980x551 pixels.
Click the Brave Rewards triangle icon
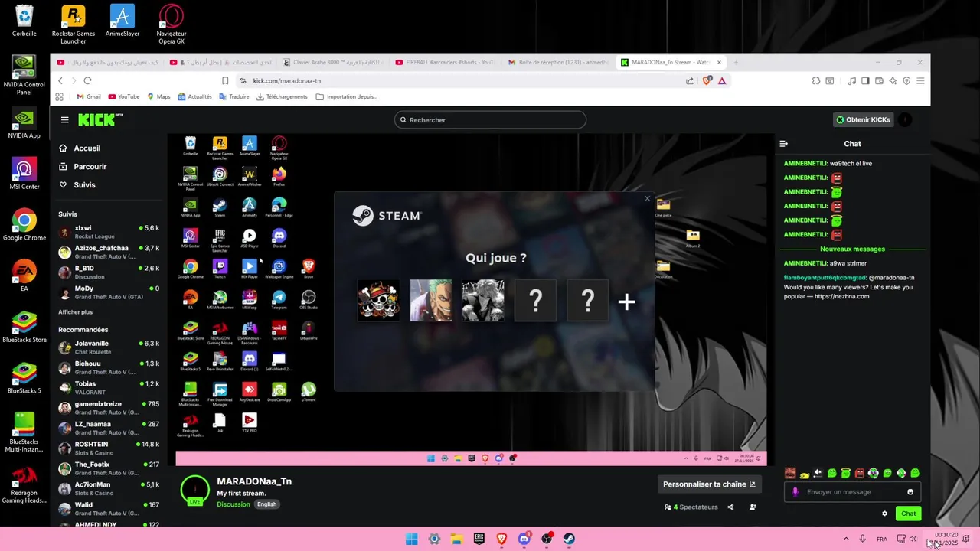click(x=722, y=80)
